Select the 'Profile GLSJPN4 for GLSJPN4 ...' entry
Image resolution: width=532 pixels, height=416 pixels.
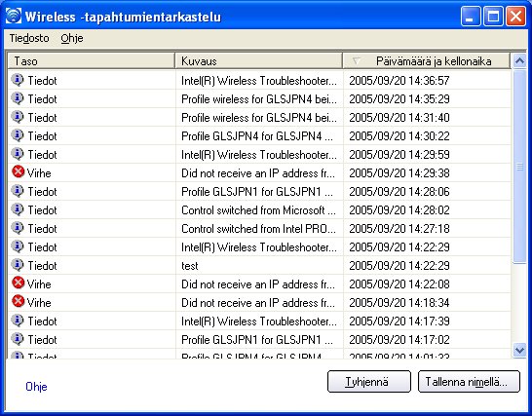tap(257, 136)
